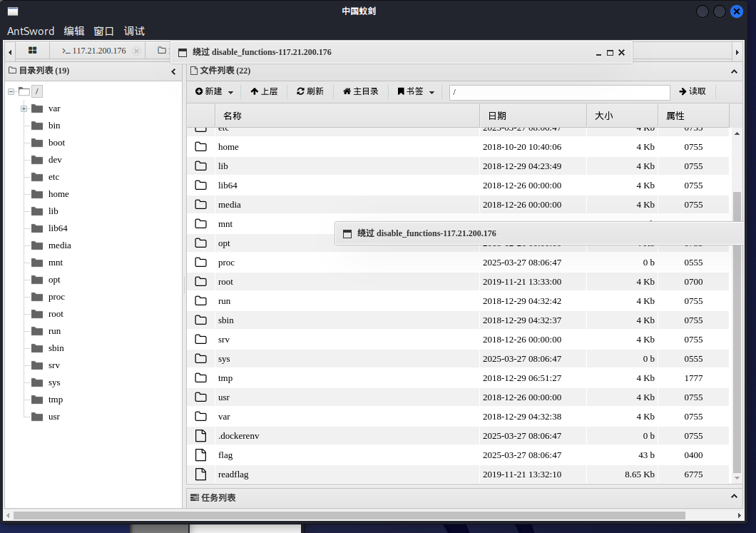Expand the var tree node
This screenshot has width=756, height=533.
click(24, 108)
